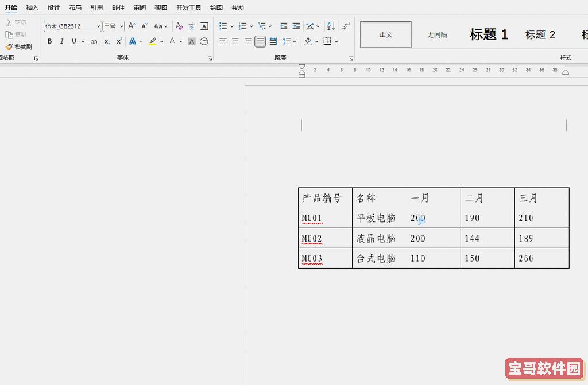The height and width of the screenshot is (385, 588).
Task: Click the phonetic guide icon
Action: pos(192,26)
